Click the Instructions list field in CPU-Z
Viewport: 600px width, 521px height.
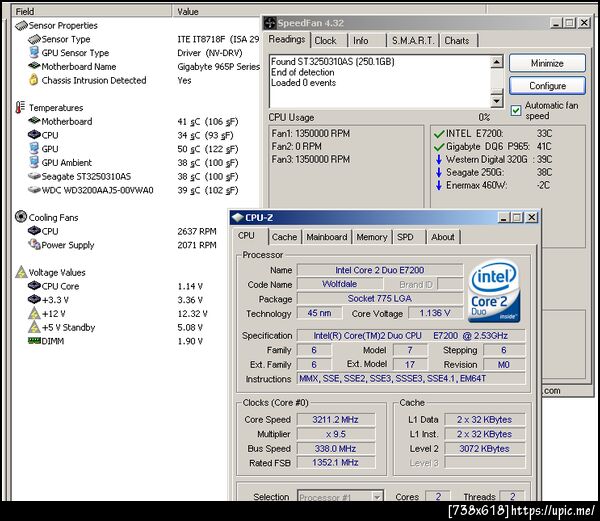click(x=411, y=379)
